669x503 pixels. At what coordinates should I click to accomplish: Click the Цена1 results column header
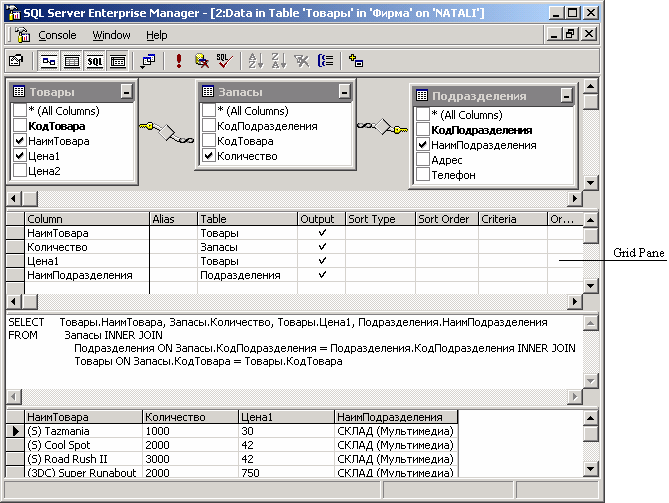point(286,417)
